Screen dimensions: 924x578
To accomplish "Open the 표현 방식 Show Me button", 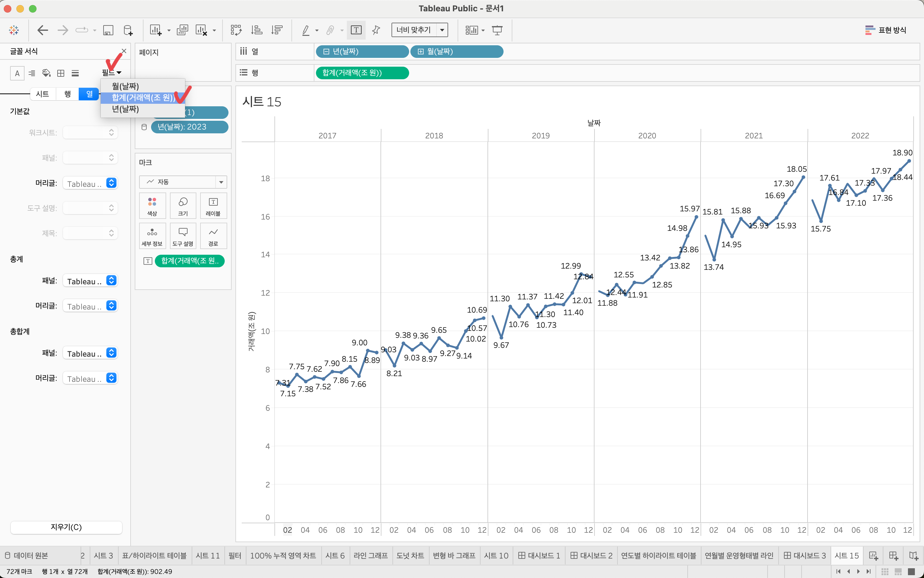I will point(886,30).
